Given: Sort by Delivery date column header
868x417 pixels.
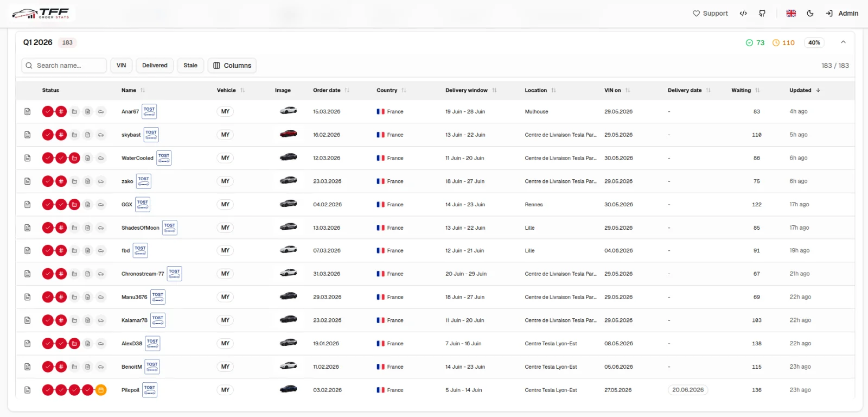Looking at the screenshot, I should click(689, 90).
